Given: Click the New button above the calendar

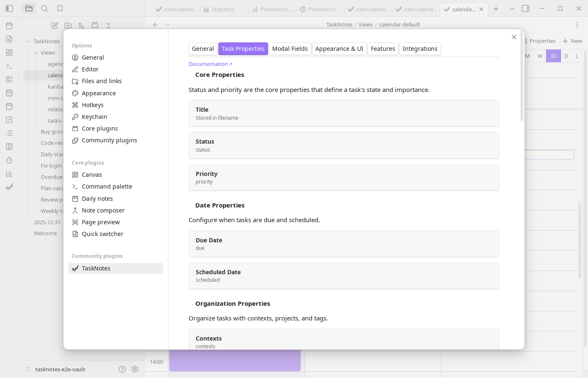Looking at the screenshot, I should coord(572,41).
